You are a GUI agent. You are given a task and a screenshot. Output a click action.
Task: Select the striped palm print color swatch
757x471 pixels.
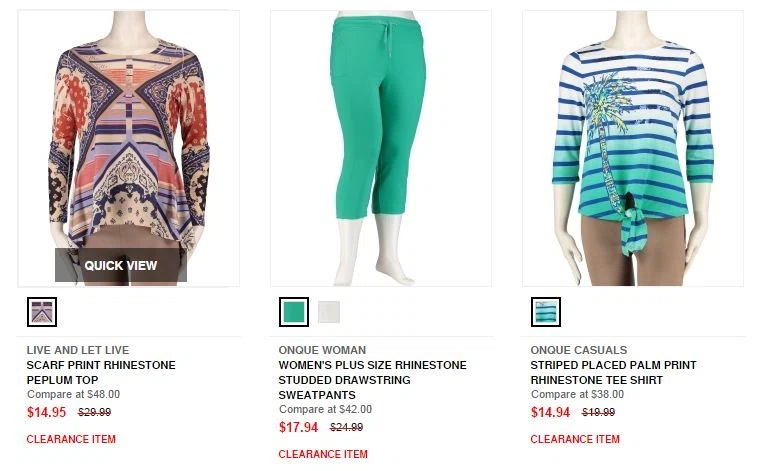(546, 312)
